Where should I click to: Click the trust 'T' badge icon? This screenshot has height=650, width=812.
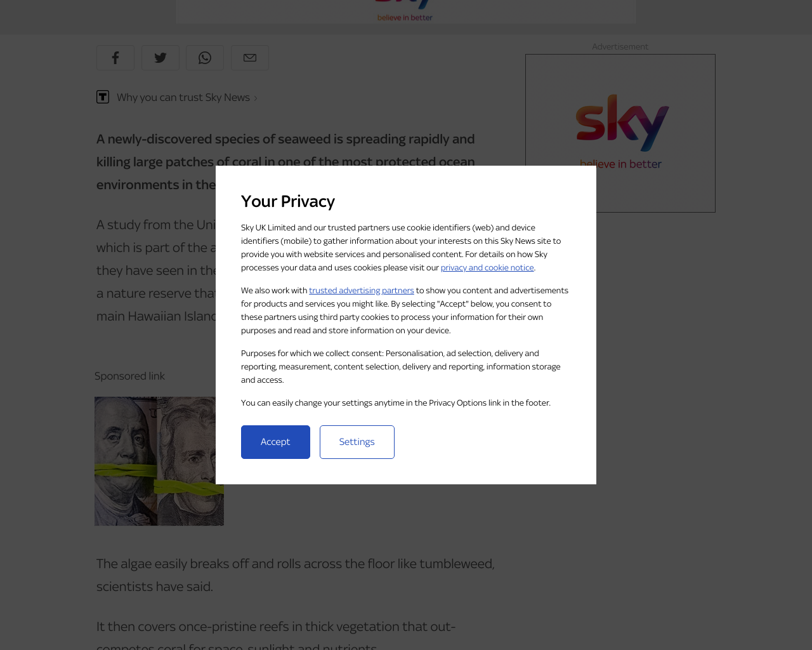tap(103, 96)
